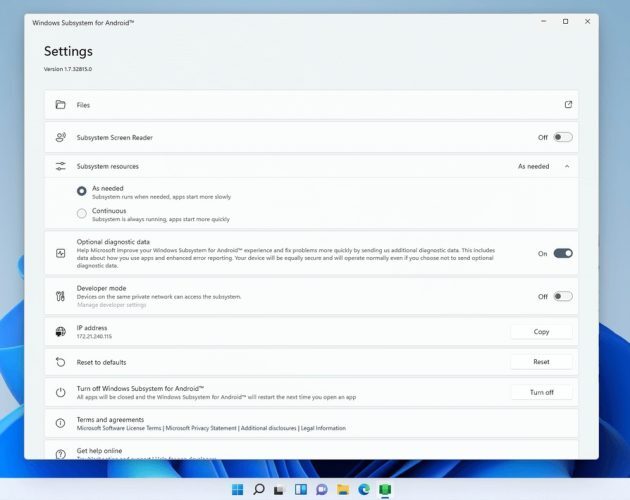Click the Terms and agreements info icon
The image size is (630, 500).
(60, 423)
